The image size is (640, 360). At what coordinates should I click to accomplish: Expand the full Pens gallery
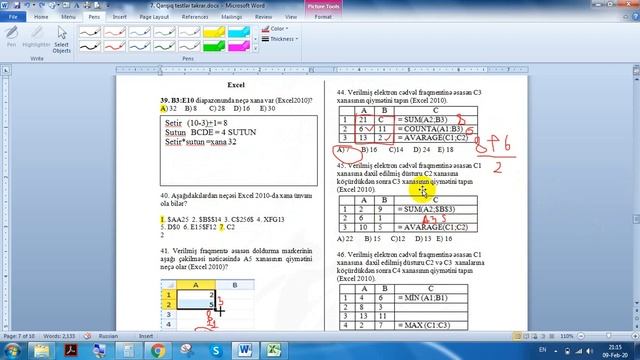256,49
